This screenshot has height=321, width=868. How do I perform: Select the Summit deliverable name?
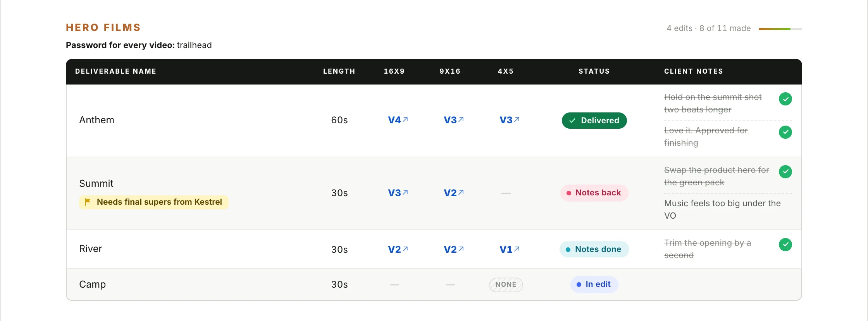96,184
